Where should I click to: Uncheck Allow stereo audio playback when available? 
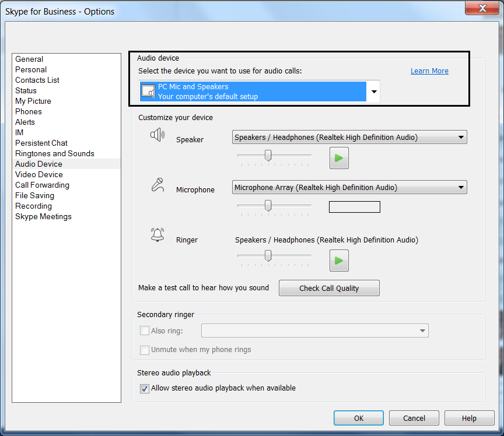pos(145,388)
